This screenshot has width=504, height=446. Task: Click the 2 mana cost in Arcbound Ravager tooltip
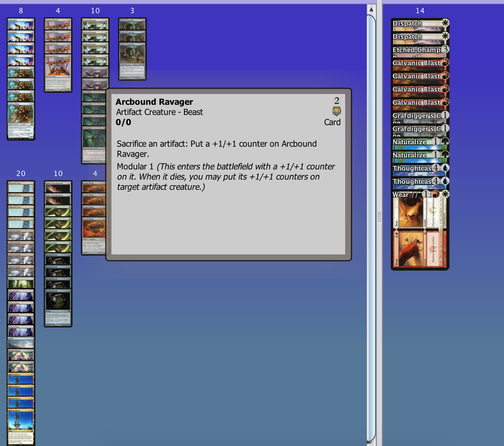[x=336, y=101]
